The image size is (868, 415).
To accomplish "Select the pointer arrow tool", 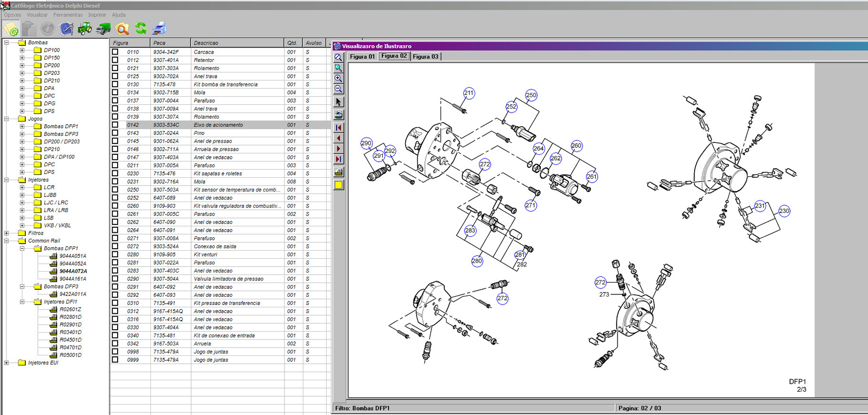I will [x=338, y=102].
